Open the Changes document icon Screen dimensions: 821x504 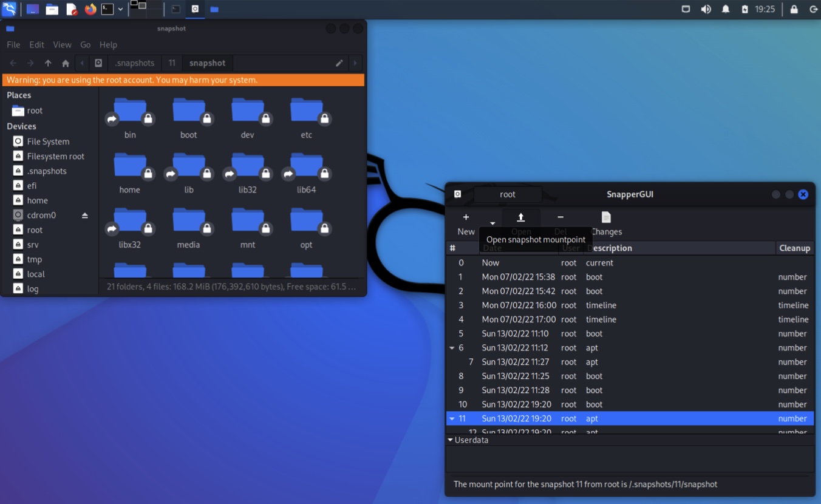coord(606,217)
